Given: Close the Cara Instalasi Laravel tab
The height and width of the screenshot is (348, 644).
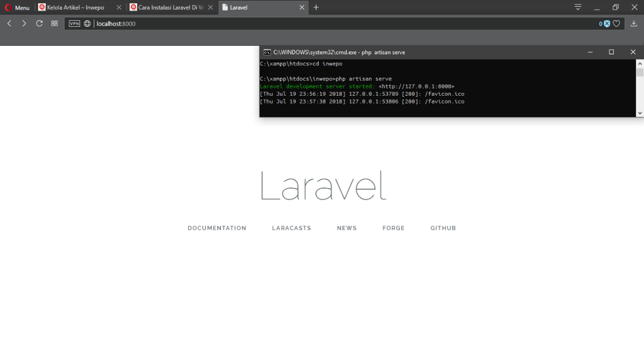Looking at the screenshot, I should click(211, 7).
